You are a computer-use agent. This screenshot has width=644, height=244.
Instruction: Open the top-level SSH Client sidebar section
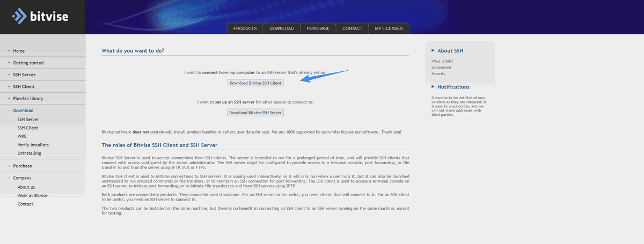click(24, 86)
